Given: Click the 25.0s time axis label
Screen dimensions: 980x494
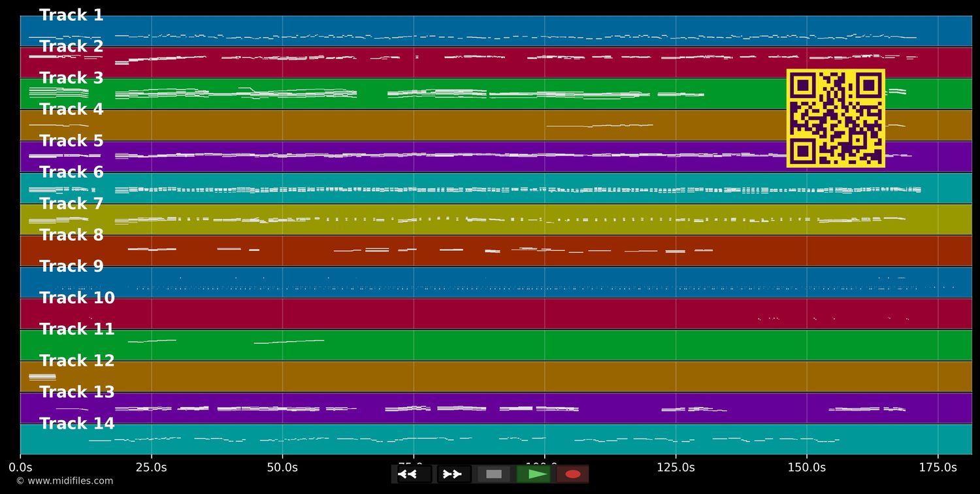Looking at the screenshot, I should point(152,467).
